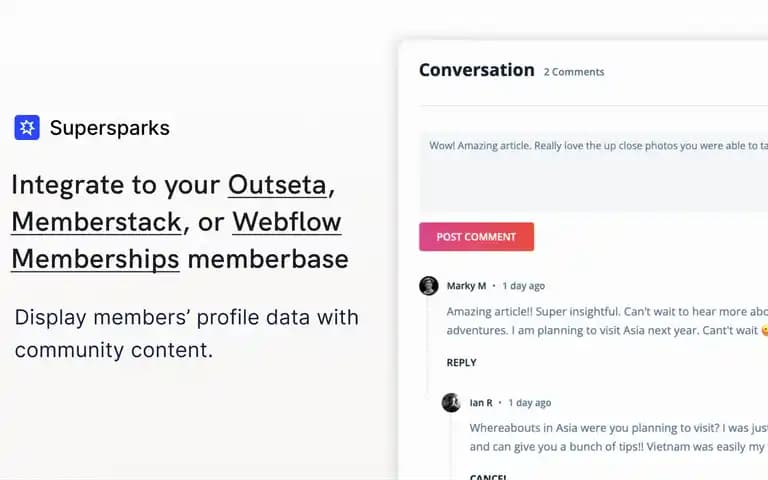This screenshot has width=768, height=480.
Task: Click the 2 Comments count label
Action: point(574,72)
